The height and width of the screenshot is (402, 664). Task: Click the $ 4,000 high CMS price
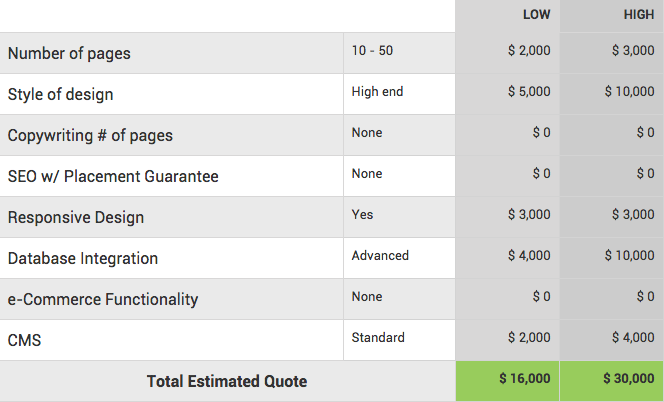(x=633, y=338)
